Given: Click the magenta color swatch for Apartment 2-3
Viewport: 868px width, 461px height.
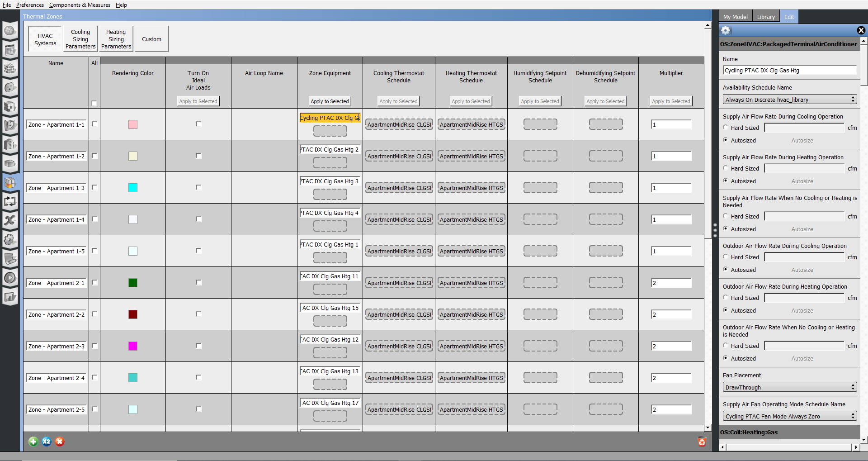Looking at the screenshot, I should click(x=133, y=346).
